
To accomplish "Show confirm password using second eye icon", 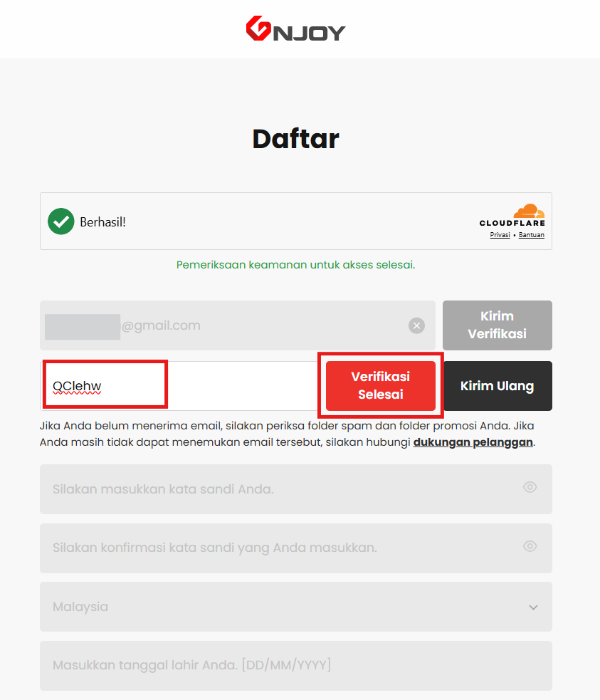I will click(x=530, y=546).
